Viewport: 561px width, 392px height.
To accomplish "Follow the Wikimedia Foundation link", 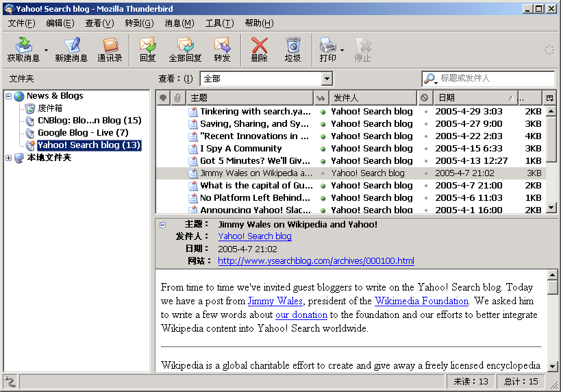I will coord(421,301).
